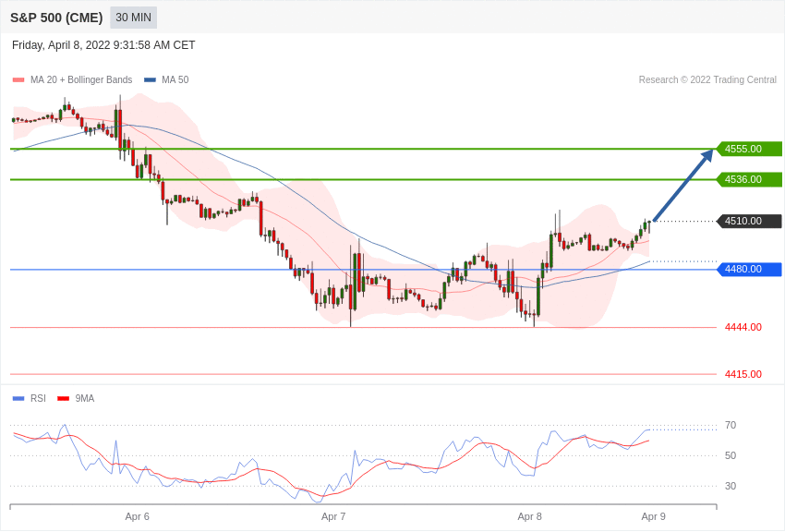Click the 4444.00 red support label
Screen dimensions: 785x532
coord(743,327)
